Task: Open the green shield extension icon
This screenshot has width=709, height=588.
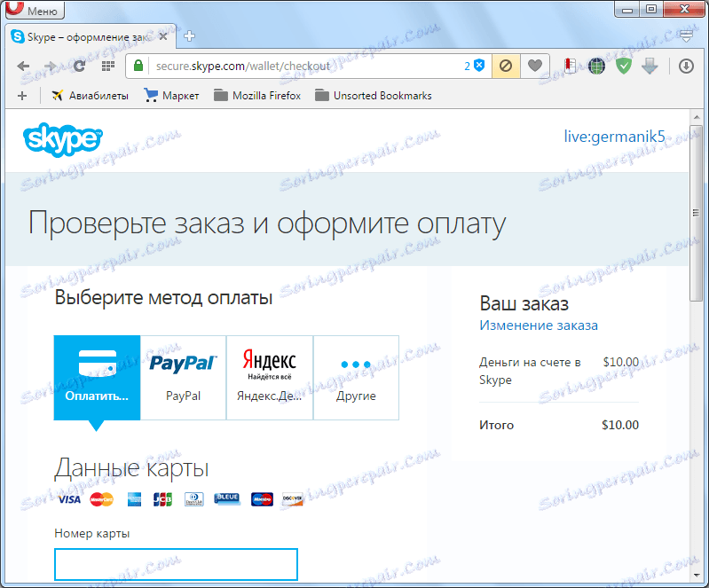Action: [x=624, y=66]
